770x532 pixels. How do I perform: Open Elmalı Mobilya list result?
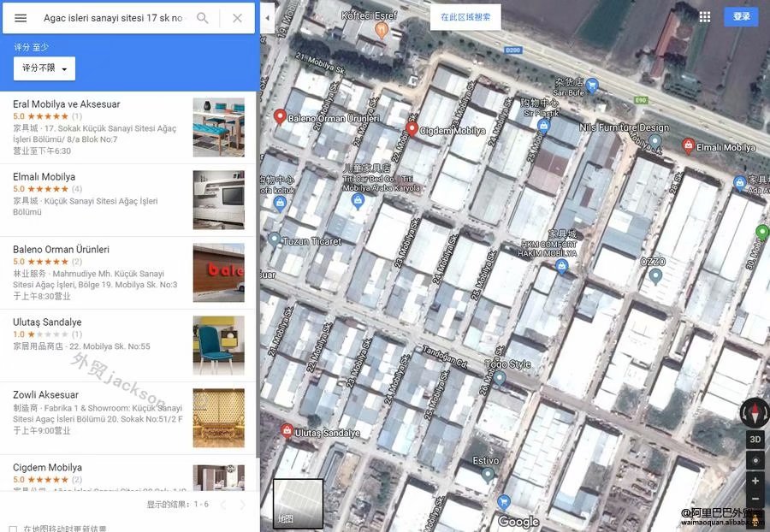tap(127, 200)
